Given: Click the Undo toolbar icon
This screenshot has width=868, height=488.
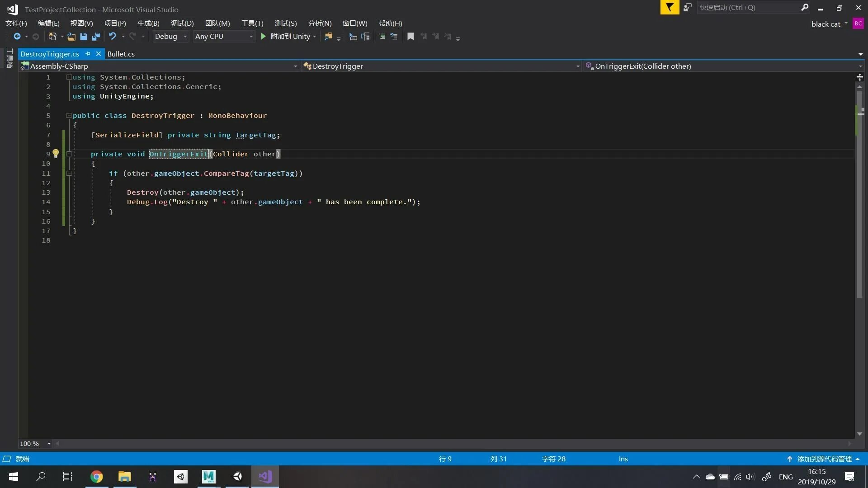Looking at the screenshot, I should point(113,36).
